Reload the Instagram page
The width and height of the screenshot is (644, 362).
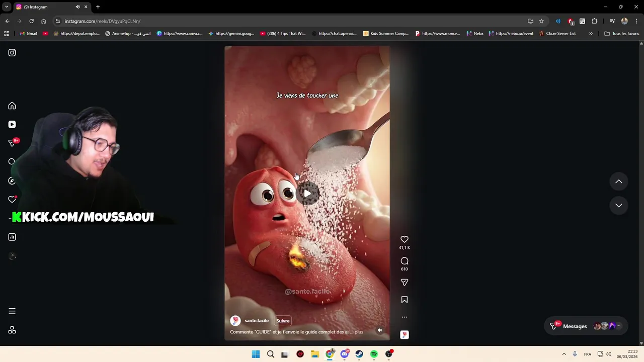(31, 21)
